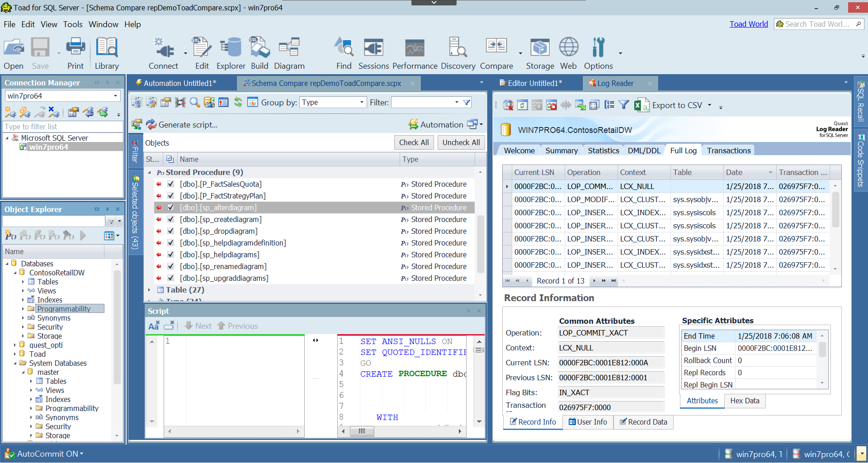Viewport: 868px width, 463px height.
Task: Uncheck the [dbo].[sp_alterdiagram] stored procedure
Action: [x=170, y=207]
